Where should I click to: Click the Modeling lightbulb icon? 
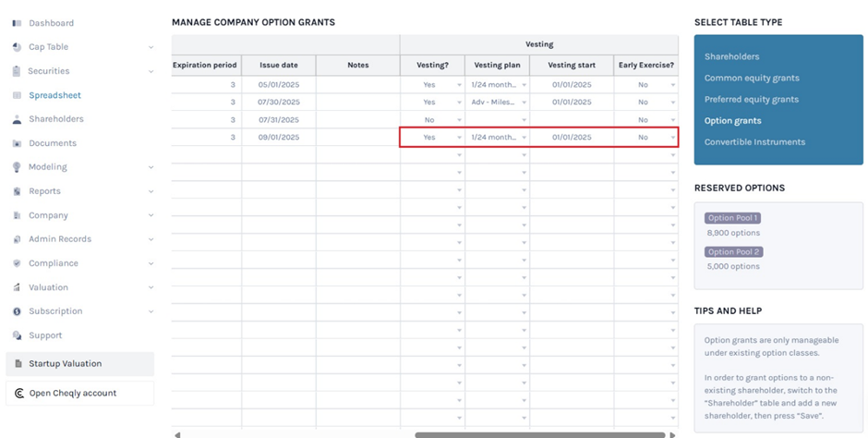(x=17, y=167)
